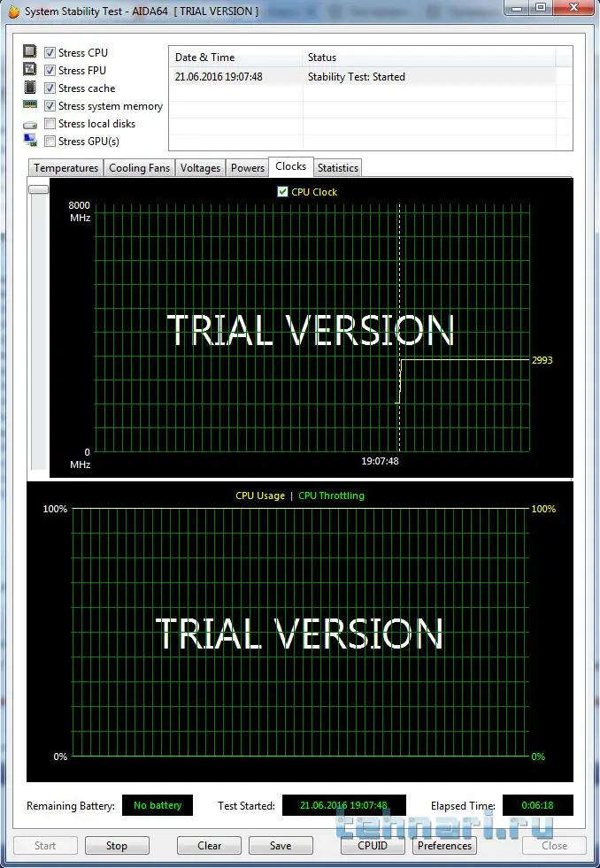Uncheck the Stress CPU checkbox
Image resolution: width=600 pixels, height=868 pixels.
pyautogui.click(x=50, y=52)
